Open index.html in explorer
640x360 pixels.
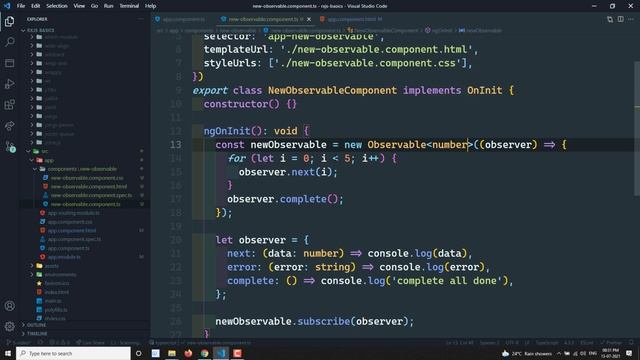pyautogui.click(x=56, y=292)
